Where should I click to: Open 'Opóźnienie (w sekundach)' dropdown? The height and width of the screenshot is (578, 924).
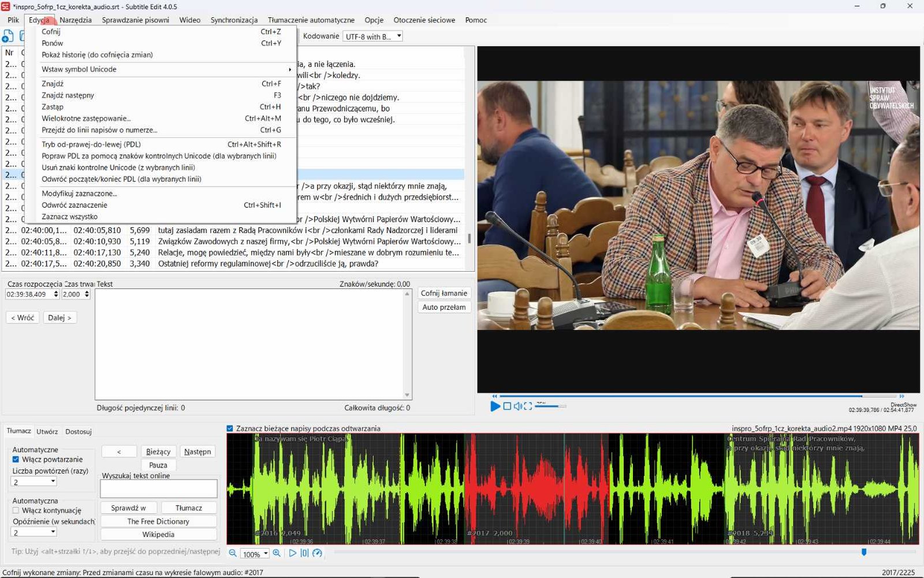34,532
